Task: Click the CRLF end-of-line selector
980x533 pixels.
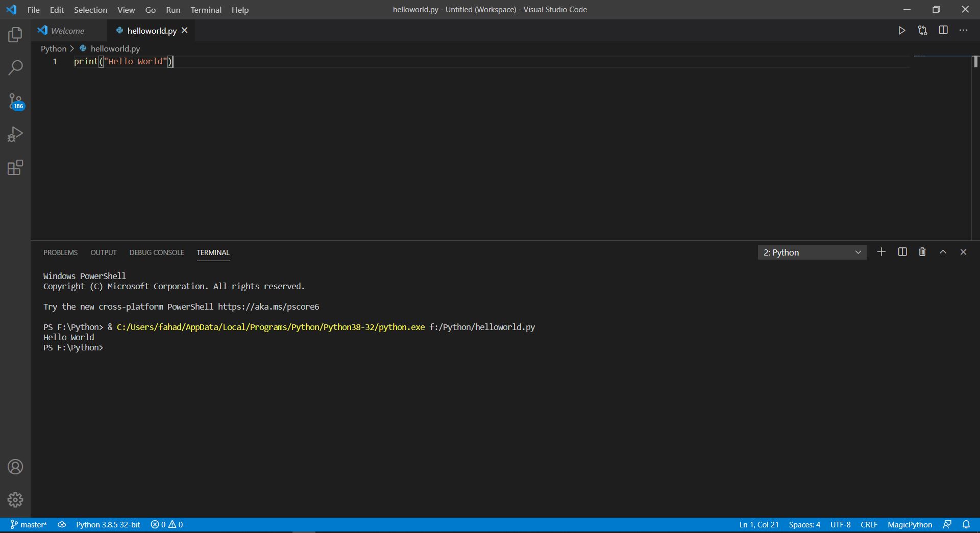Action: (x=869, y=525)
